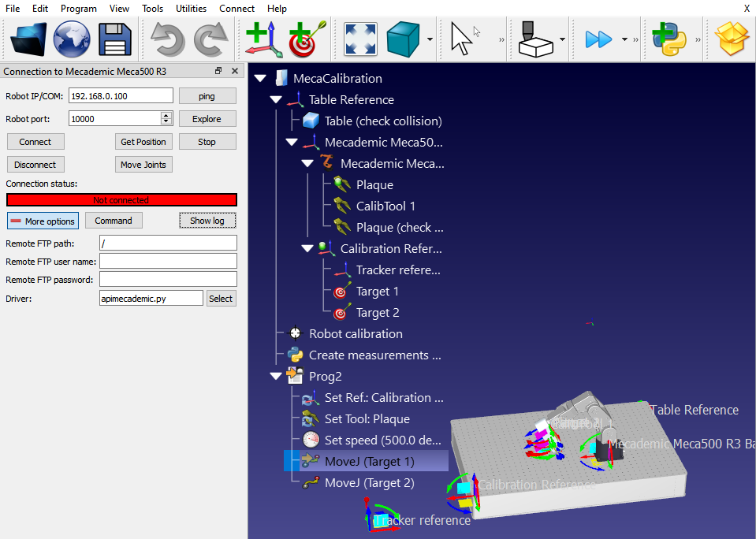Select the Tracker refere... frame item
Viewport: 756px width, 539px height.
387,270
